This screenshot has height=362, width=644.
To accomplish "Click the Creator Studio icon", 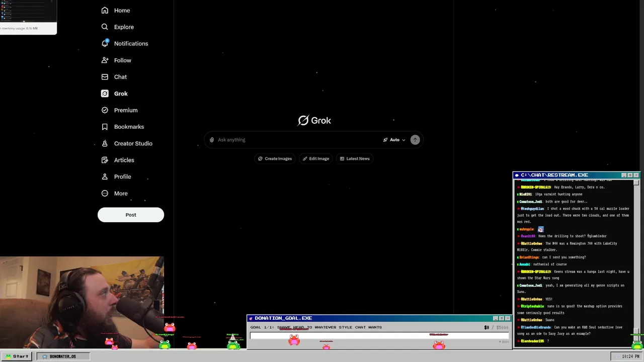I will [x=105, y=143].
